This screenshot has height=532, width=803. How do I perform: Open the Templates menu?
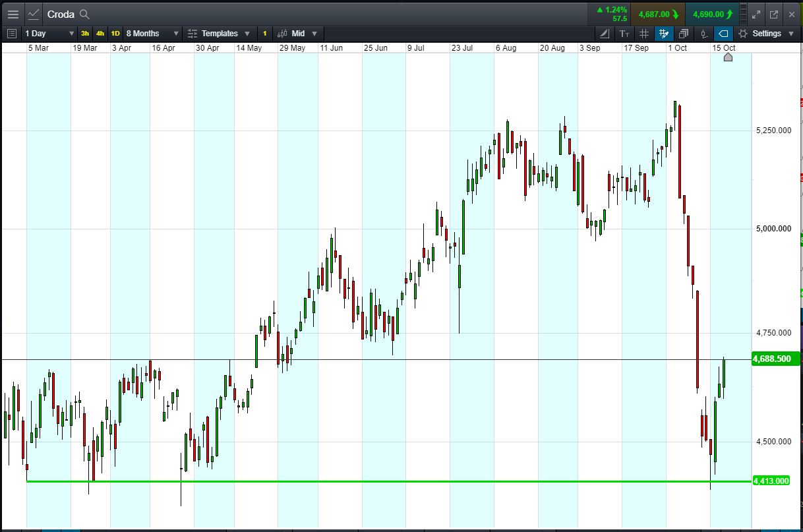click(219, 34)
